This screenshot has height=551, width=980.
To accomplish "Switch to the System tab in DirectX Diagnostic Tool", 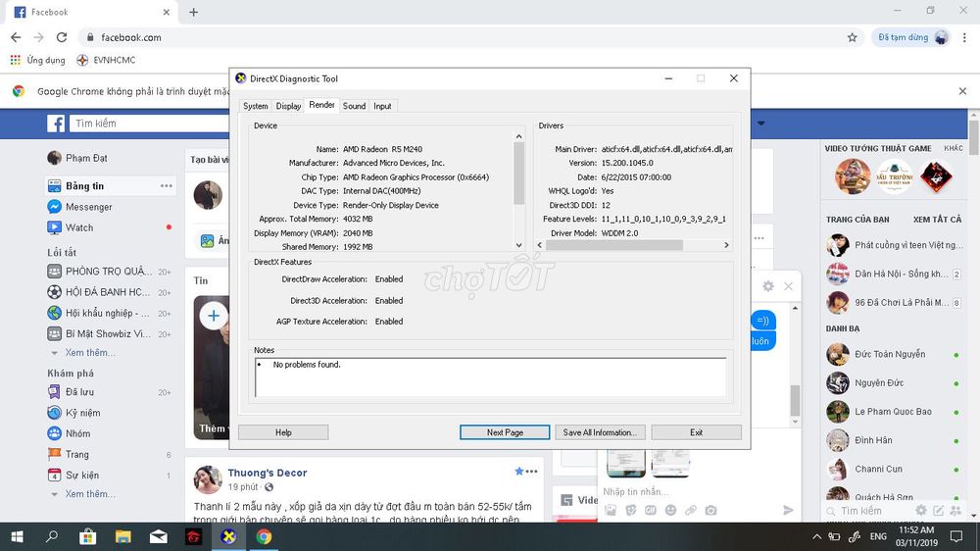I will tap(255, 106).
